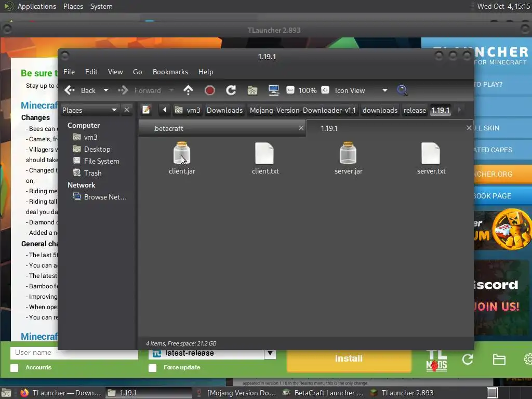Select the client.txt file icon
532x399 pixels.
point(264,153)
